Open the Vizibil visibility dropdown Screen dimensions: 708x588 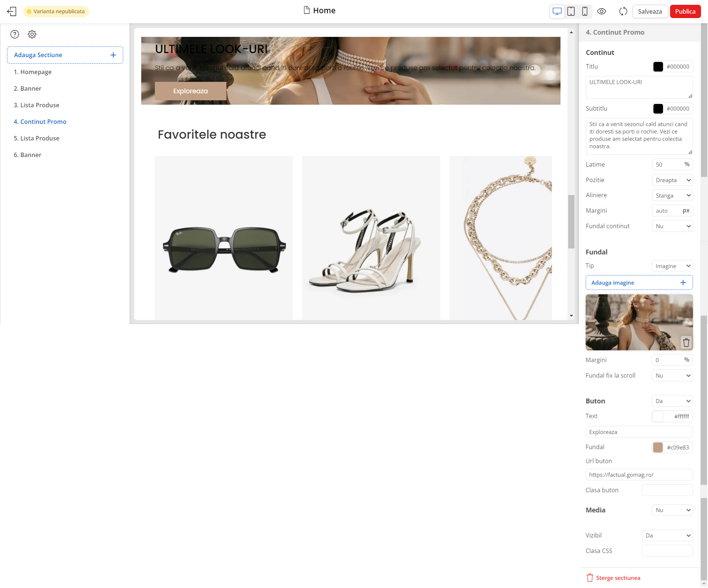tap(667, 535)
